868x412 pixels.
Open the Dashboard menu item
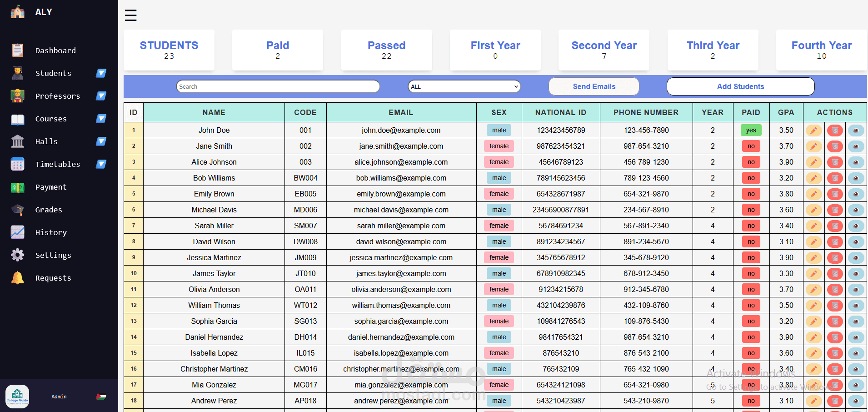point(55,50)
